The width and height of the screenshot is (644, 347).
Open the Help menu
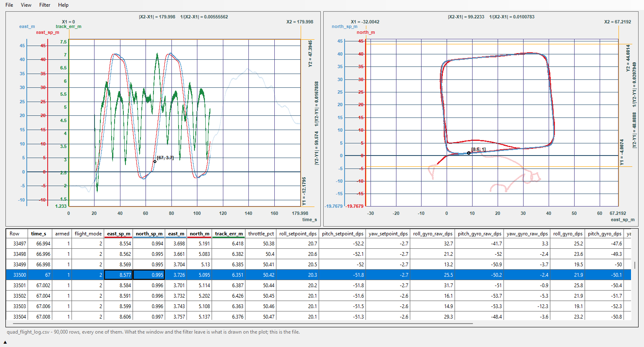pyautogui.click(x=63, y=5)
